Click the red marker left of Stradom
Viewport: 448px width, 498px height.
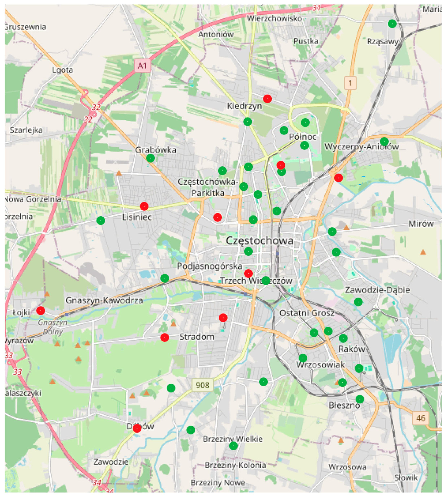tap(164, 337)
